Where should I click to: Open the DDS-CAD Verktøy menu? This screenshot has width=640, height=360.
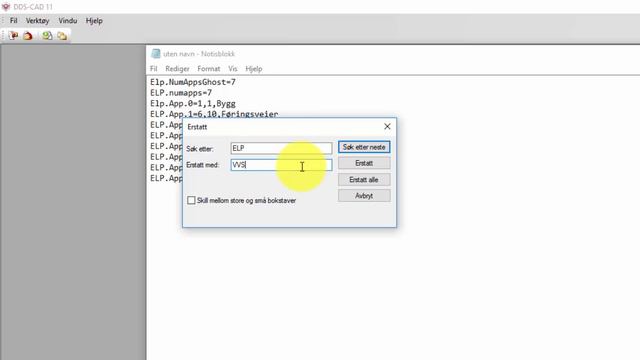[x=38, y=21]
